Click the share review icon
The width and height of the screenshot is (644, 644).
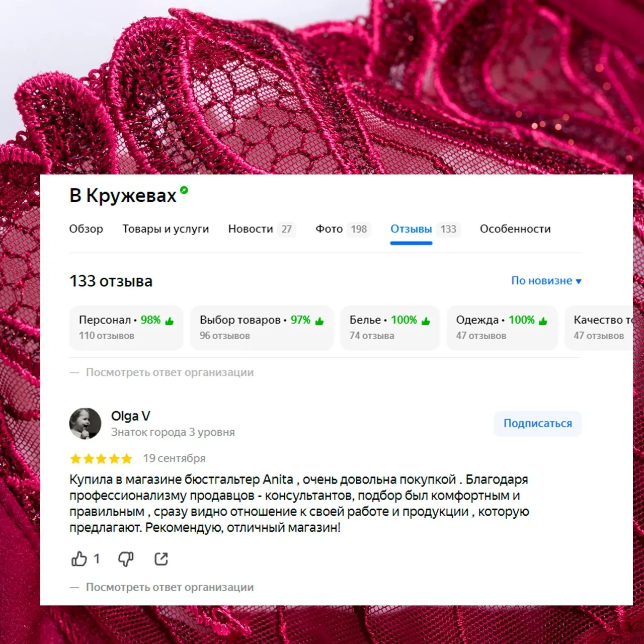pos(161,559)
